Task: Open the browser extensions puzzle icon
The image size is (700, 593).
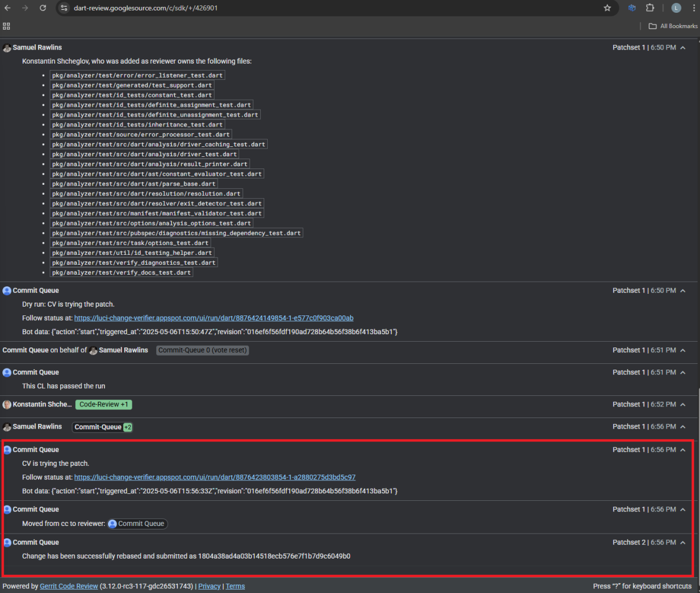Action: click(650, 8)
